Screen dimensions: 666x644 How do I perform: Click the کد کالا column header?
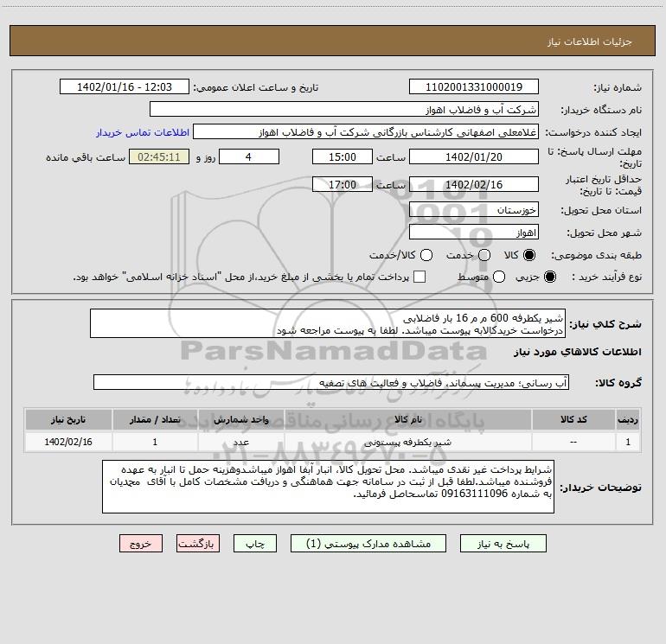tap(573, 419)
